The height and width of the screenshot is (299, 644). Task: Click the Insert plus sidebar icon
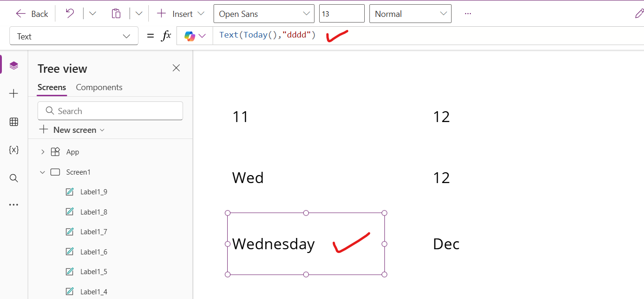[14, 94]
